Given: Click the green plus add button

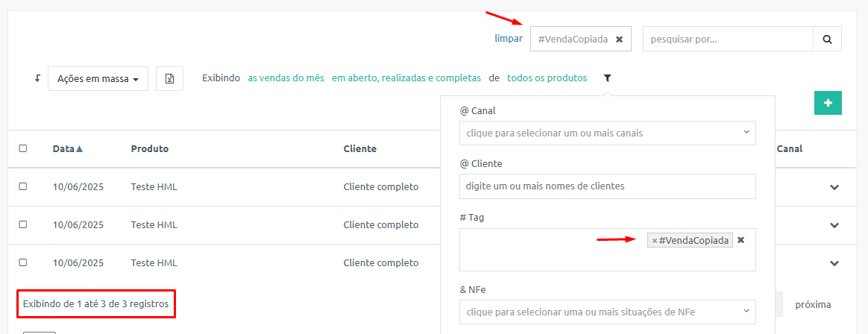Looking at the screenshot, I should (828, 103).
